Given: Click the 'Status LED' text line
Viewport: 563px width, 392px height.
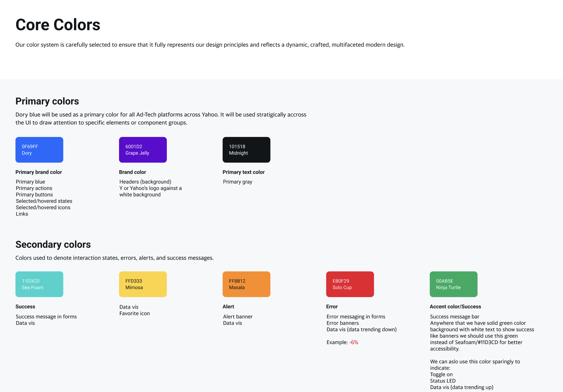Looking at the screenshot, I should [443, 381].
